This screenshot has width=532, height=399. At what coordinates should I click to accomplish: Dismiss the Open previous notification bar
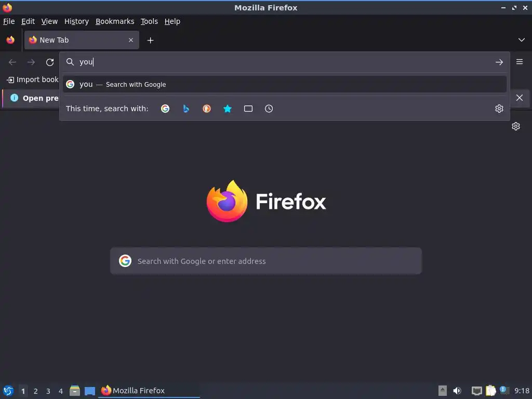click(520, 98)
